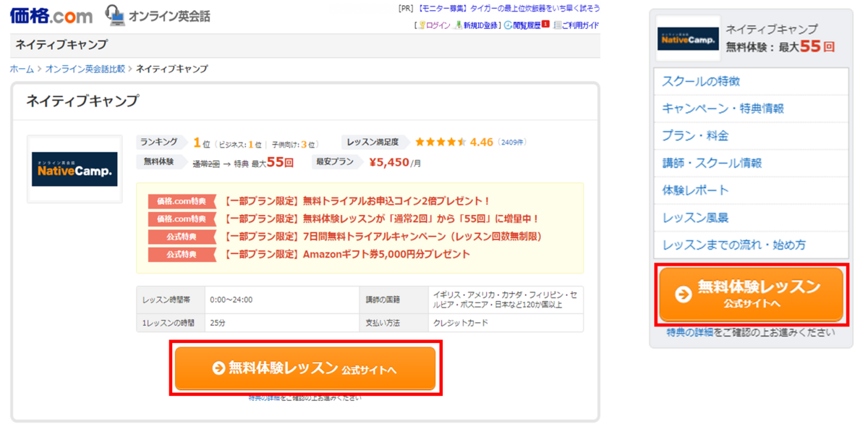Click the headset Online English icon
Image resolution: width=868 pixels, height=427 pixels.
[114, 14]
